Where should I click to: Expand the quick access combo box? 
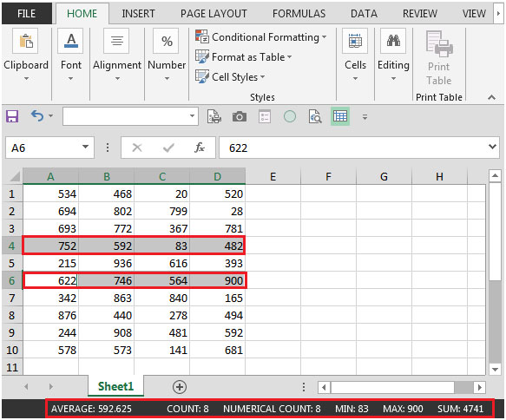[192, 116]
